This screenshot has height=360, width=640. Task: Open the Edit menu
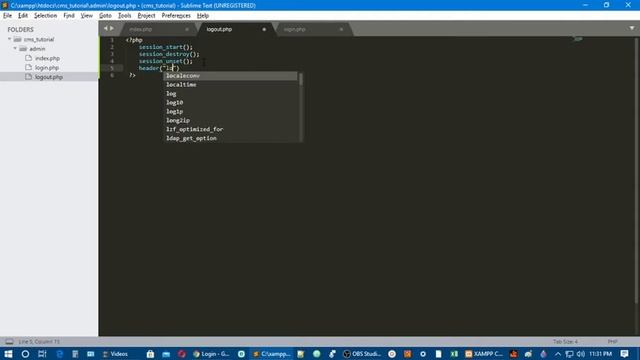(x=23, y=16)
